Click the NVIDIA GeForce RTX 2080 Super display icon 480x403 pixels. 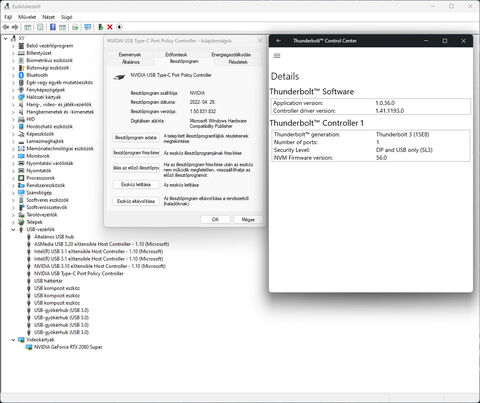point(29,347)
